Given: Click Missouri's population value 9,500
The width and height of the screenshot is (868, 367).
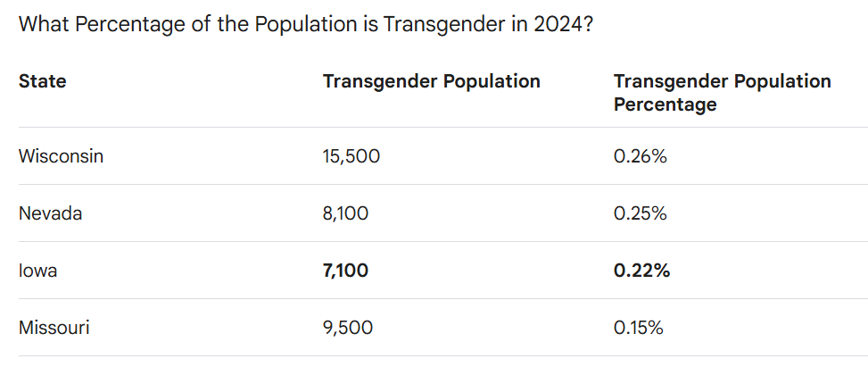Looking at the screenshot, I should (x=347, y=328).
